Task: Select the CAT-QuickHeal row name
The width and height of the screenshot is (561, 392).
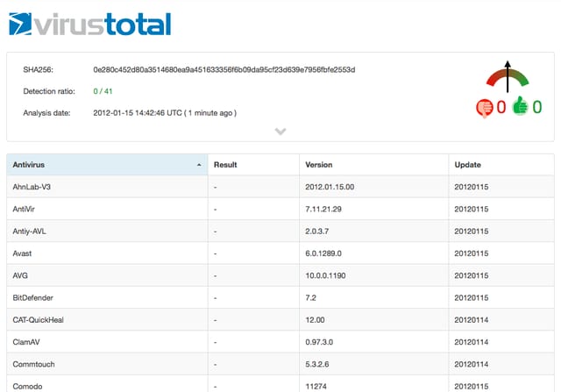Action: point(38,320)
